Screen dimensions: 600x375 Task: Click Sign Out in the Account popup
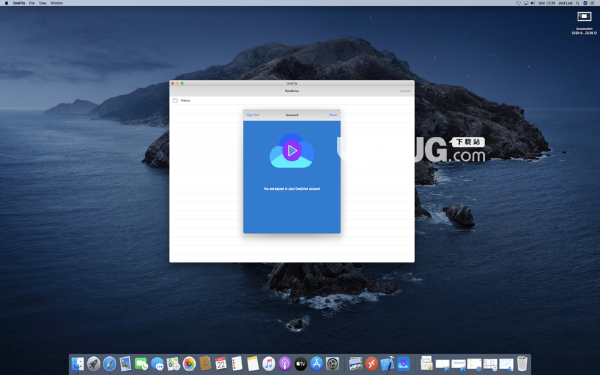[253, 115]
